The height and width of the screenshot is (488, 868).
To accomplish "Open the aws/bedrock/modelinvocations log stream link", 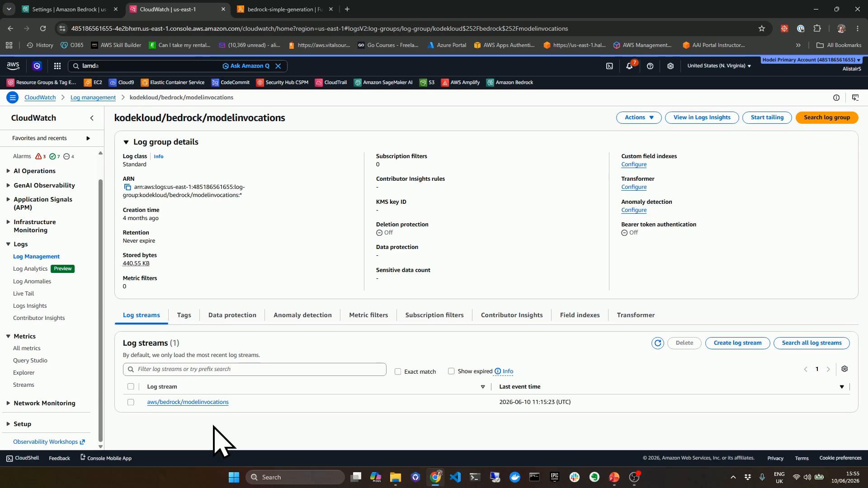I will pos(188,402).
